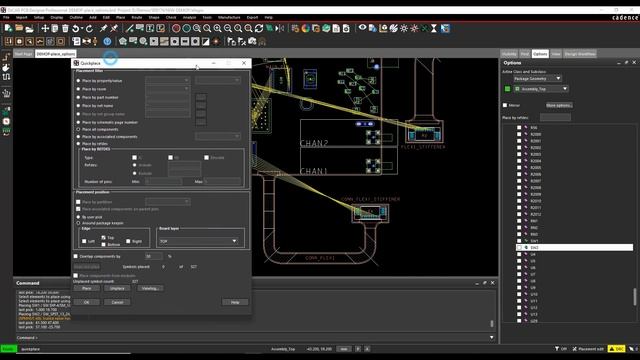
Task: Select 'Around package keepin' radio button
Action: pos(78,223)
